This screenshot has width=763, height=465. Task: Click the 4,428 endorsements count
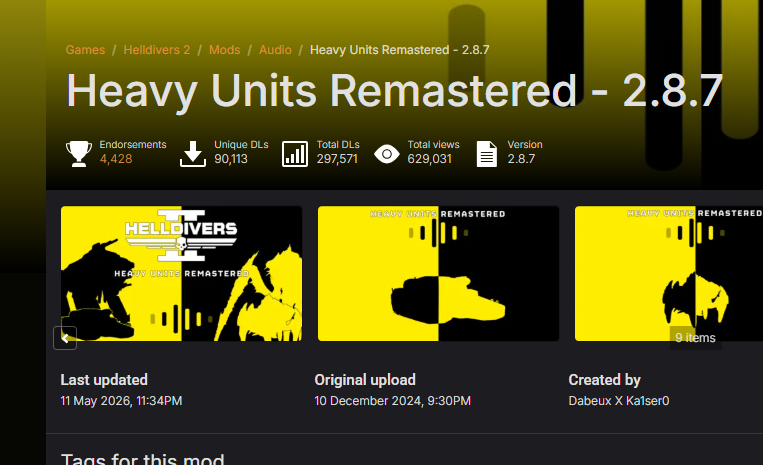[116, 159]
